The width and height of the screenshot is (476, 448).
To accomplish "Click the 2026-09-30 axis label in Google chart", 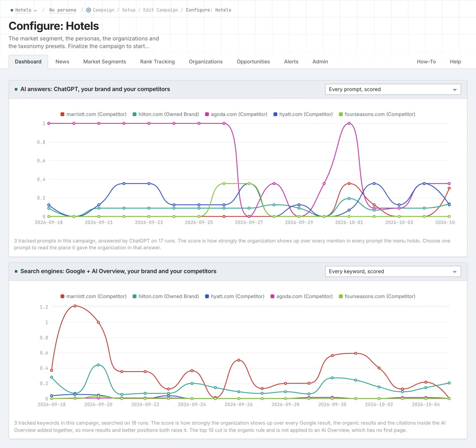I will coord(332,405).
